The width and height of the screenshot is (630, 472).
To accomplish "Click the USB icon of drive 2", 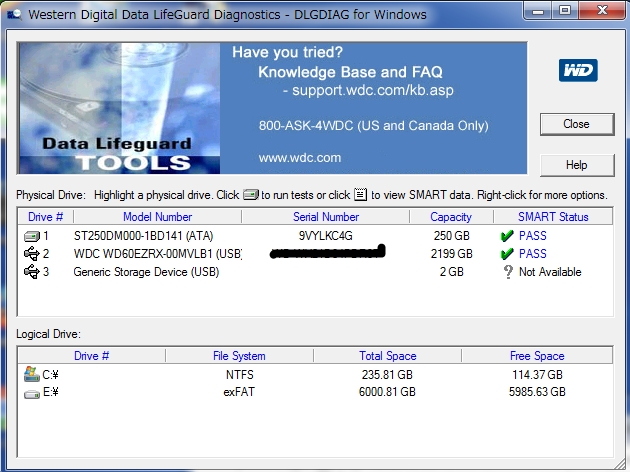I will [32, 253].
